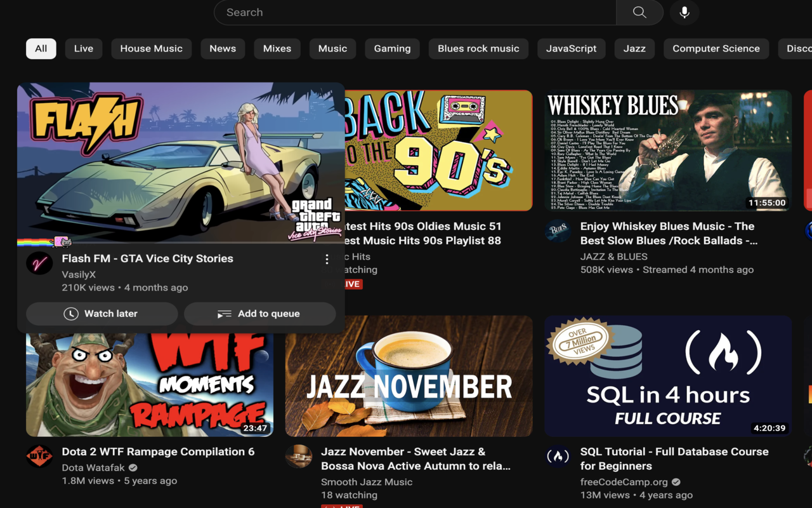Viewport: 812px width, 508px height.
Task: Go to the freeCodeCamp.org channel name
Action: click(x=624, y=482)
